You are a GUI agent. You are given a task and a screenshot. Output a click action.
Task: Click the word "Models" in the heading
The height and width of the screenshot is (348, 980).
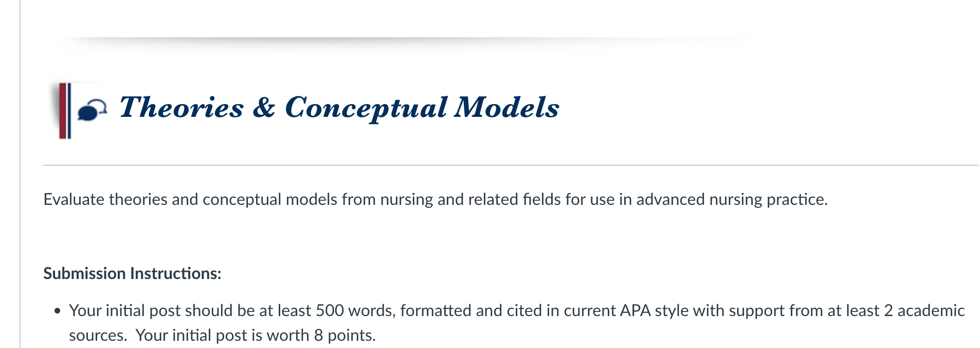[x=507, y=108]
